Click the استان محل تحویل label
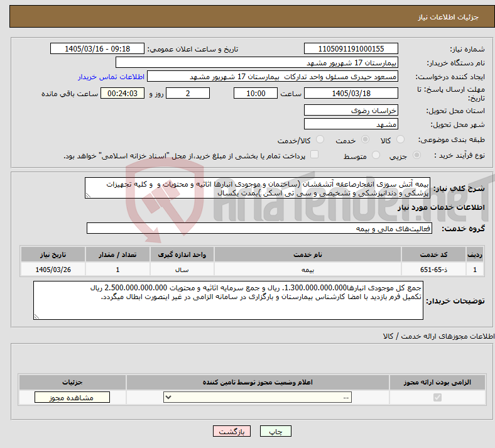 pyautogui.click(x=455, y=111)
